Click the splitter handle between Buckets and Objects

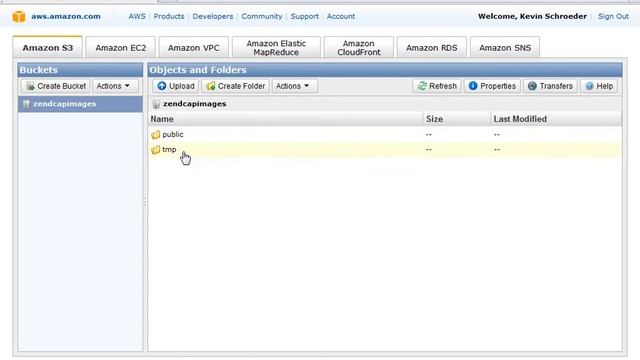pos(145,201)
